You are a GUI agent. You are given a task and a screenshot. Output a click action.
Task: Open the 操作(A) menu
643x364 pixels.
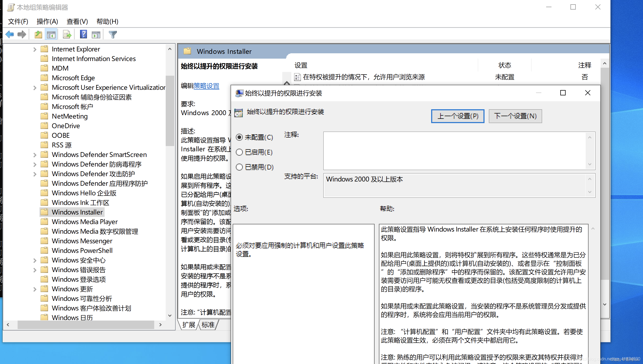click(47, 21)
